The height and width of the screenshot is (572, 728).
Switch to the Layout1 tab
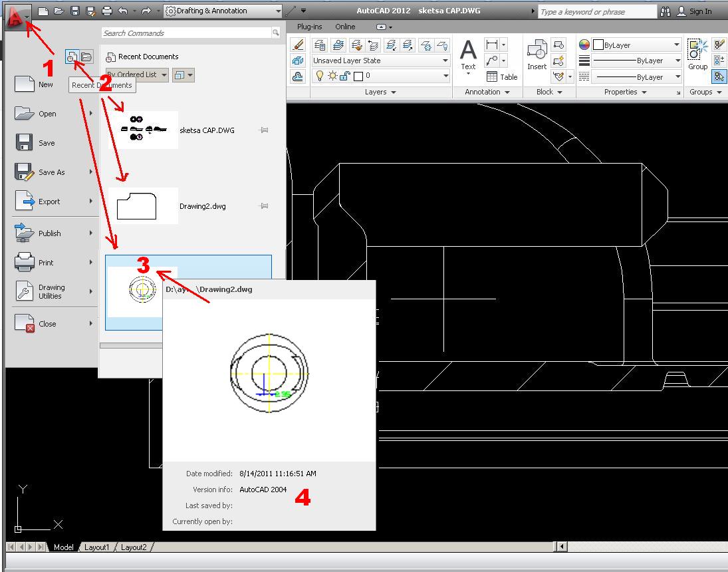pyautogui.click(x=96, y=547)
